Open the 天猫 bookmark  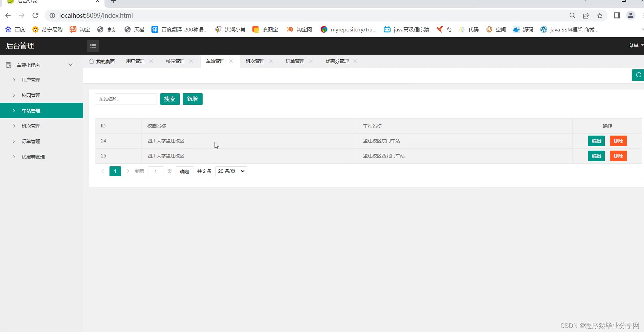pos(134,29)
